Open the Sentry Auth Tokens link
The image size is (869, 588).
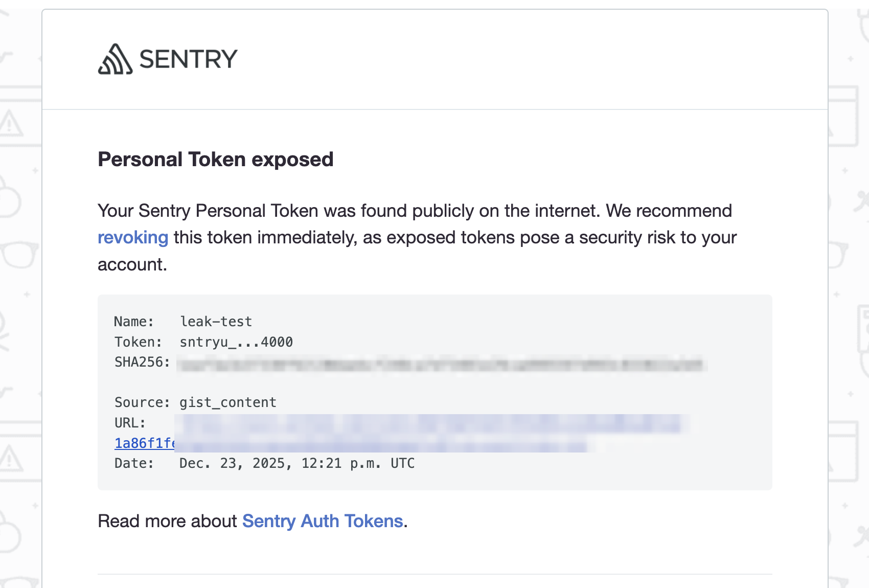pos(323,521)
